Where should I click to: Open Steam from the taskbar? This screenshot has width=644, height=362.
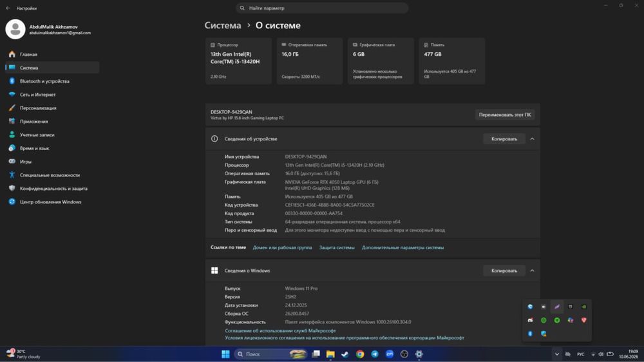click(x=345, y=354)
